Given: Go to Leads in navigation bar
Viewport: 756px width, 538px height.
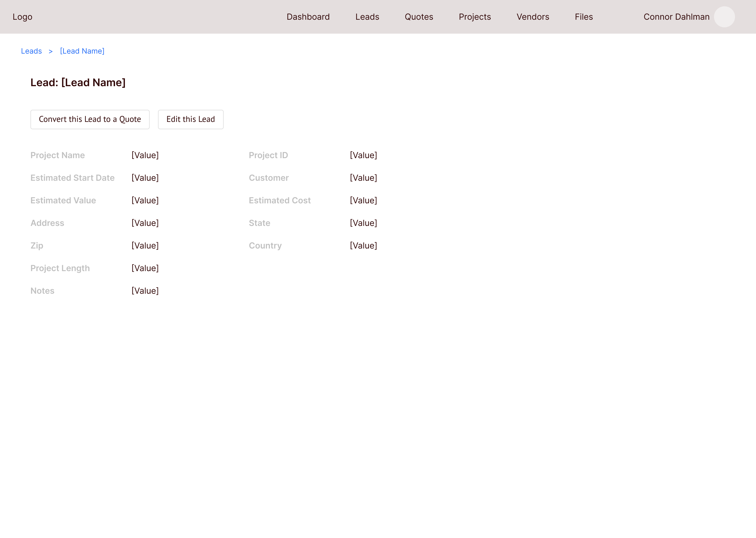Looking at the screenshot, I should point(367,17).
